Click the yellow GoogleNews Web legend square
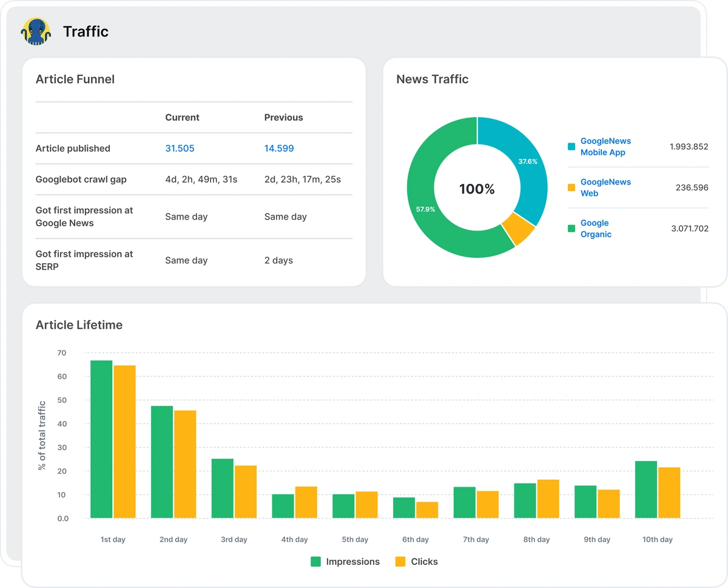The height and width of the screenshot is (588, 728). (x=571, y=188)
